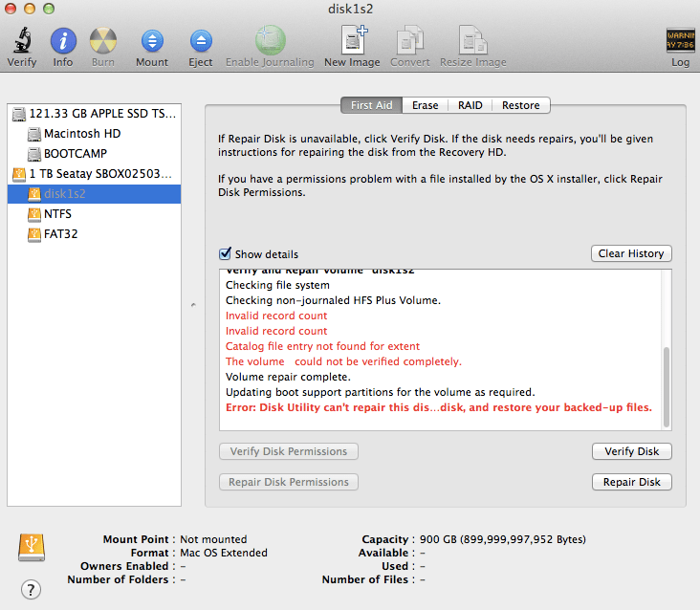Select the 1 TB Seatay external drive

95,174
